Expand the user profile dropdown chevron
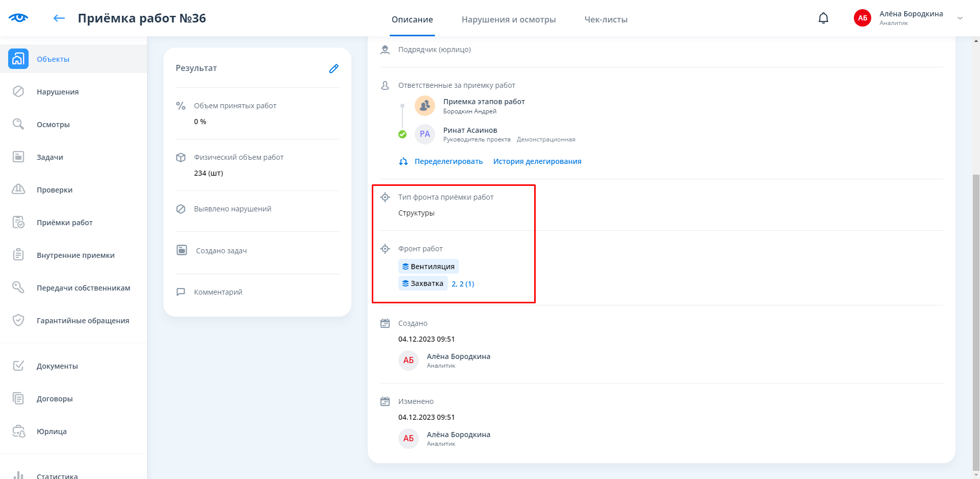Image resolution: width=980 pixels, height=479 pixels. (x=960, y=18)
